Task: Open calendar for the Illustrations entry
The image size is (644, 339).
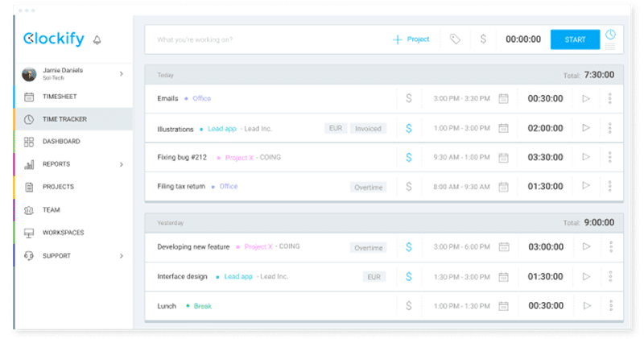Action: [504, 128]
